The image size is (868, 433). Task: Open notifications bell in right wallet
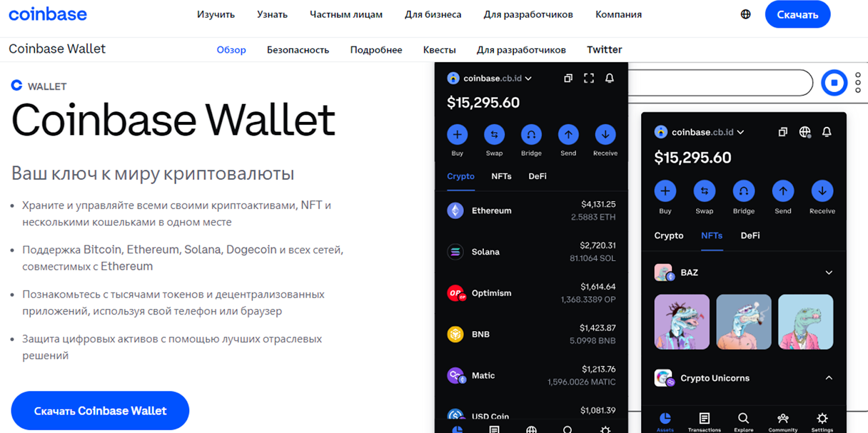tap(827, 132)
